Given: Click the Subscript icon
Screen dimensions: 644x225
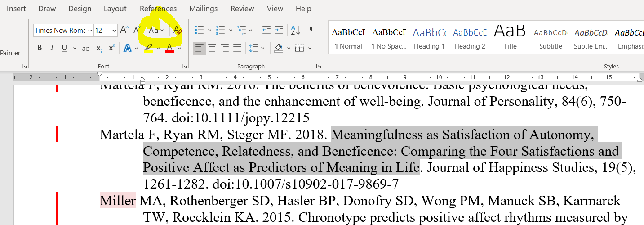Looking at the screenshot, I should pyautogui.click(x=99, y=48).
